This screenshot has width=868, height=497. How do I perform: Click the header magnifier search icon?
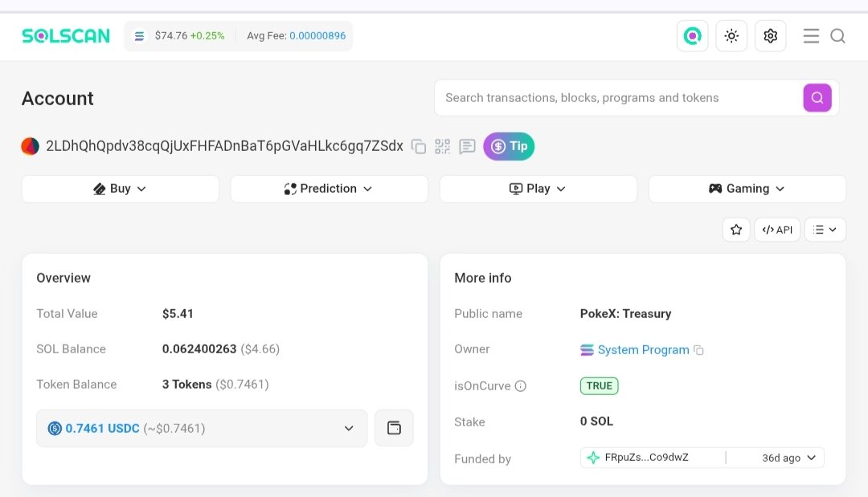(837, 36)
